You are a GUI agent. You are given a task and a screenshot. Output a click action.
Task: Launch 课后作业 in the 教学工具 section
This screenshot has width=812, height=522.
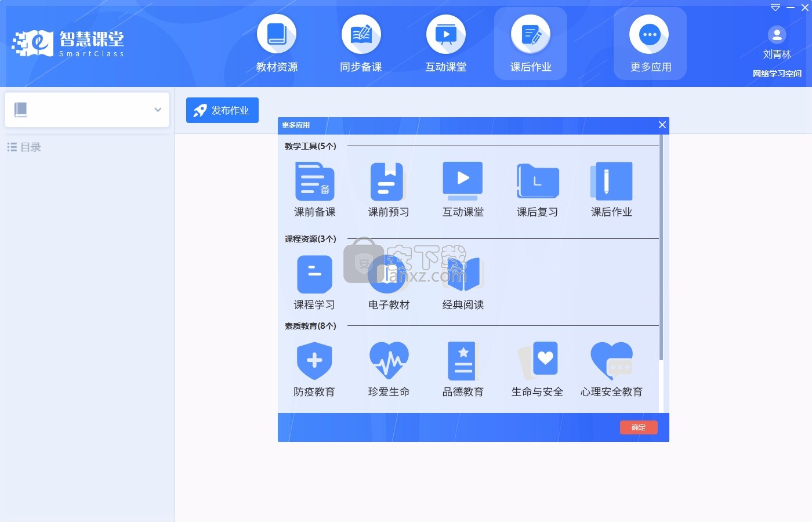(x=611, y=190)
